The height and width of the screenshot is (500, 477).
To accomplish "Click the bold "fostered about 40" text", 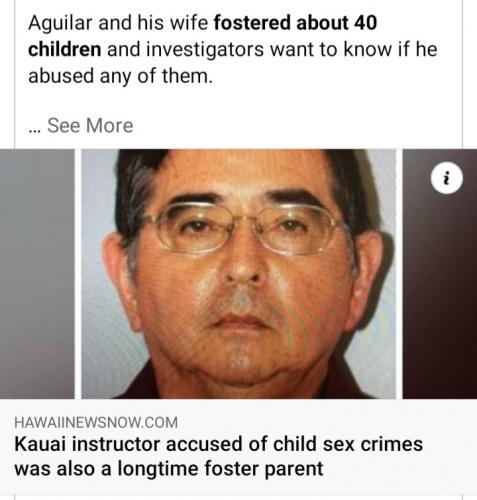I will [295, 23].
